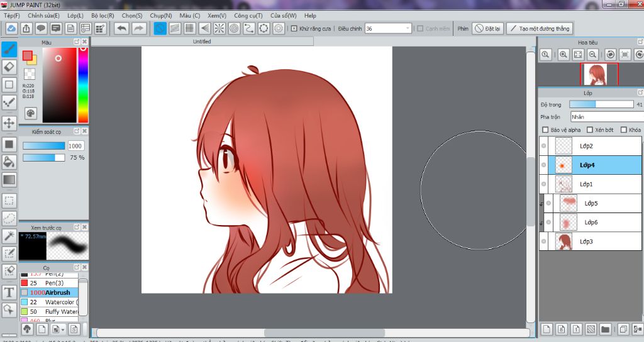Open the Lớp(L) menu
Image resolution: width=644 pixels, height=342 pixels.
75,16
